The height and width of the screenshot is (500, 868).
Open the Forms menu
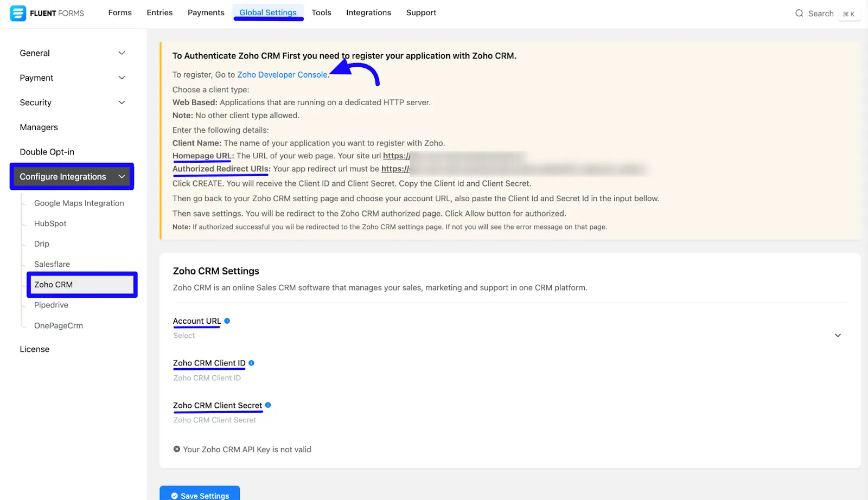120,12
